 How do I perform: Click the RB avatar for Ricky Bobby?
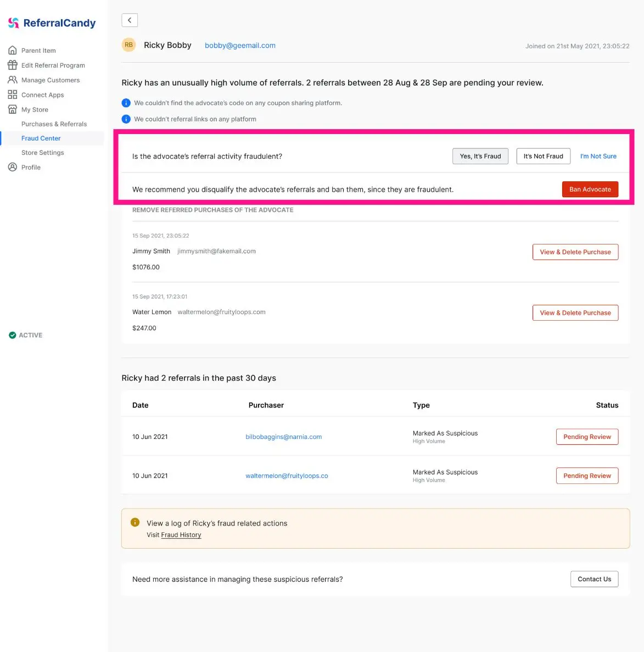tap(129, 45)
